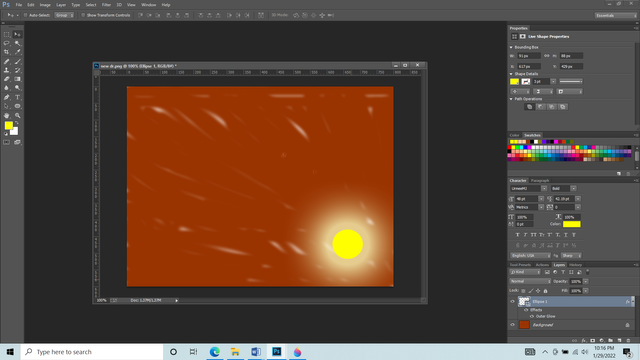Hide the Ellipse 1 layer
Image resolution: width=640 pixels, height=360 pixels.
[x=513, y=302]
